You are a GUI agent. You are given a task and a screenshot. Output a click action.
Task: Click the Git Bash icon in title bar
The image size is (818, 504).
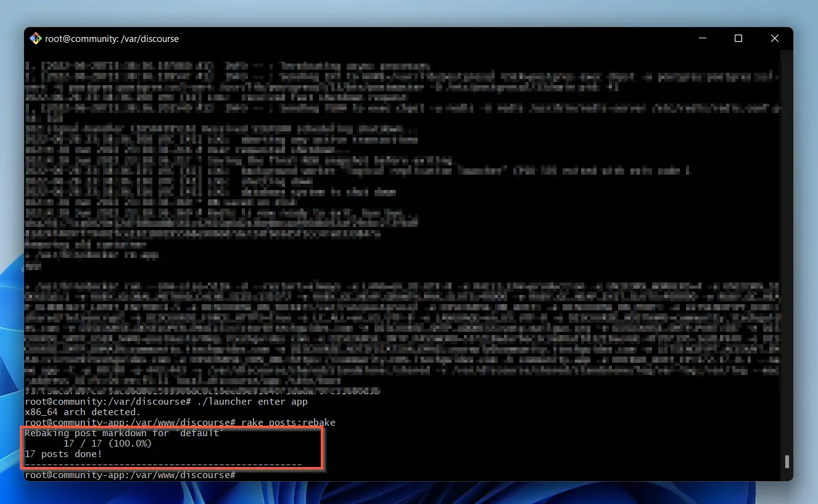35,38
